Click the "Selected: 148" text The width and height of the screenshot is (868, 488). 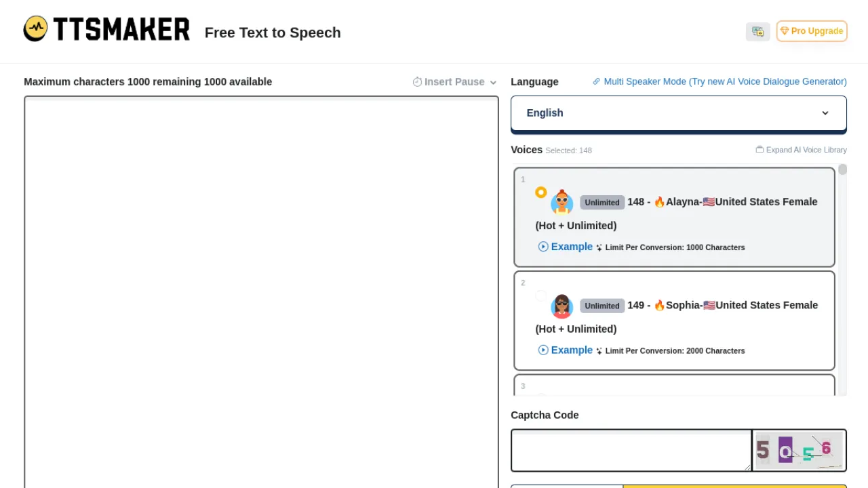pos(569,150)
